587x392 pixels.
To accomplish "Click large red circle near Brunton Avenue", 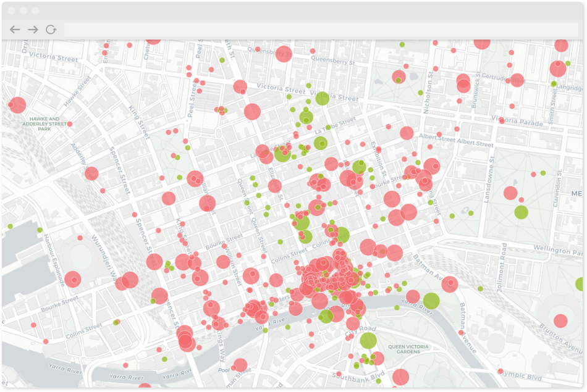I will [560, 321].
